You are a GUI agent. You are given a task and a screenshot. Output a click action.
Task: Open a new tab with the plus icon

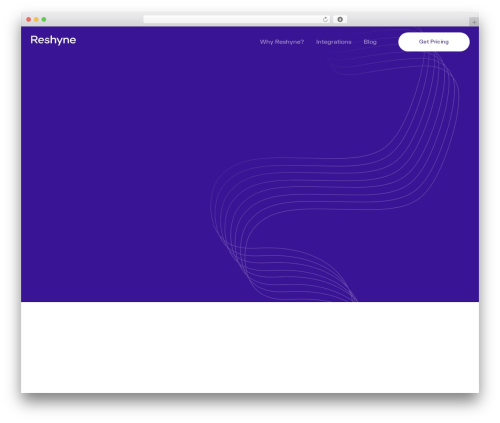474,22
